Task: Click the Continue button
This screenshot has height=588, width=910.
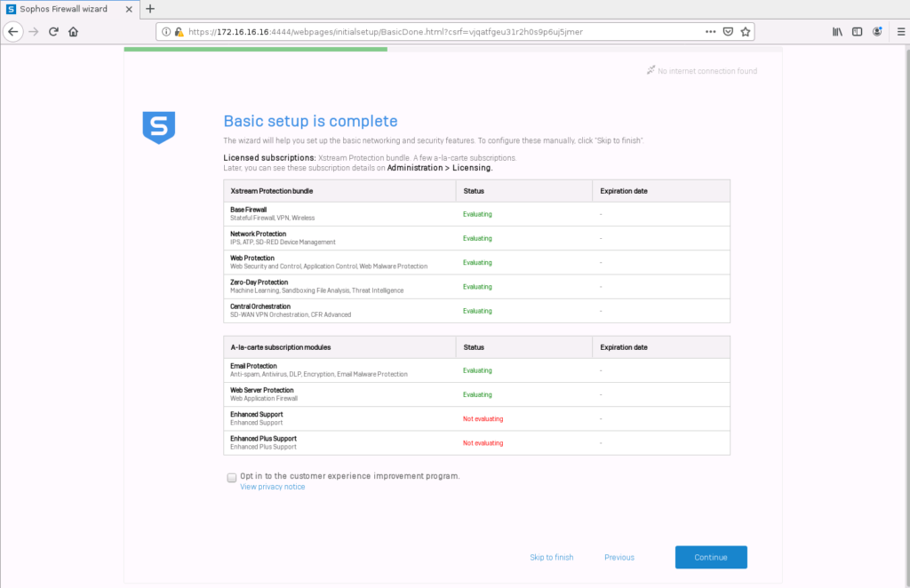Action: tap(711, 557)
